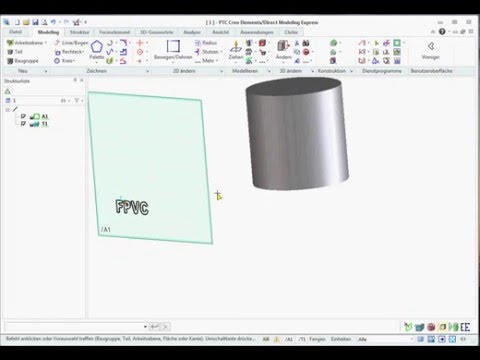480x360 pixels.
Task: Toggle the T1 checkbox in structure list
Action: 23,124
